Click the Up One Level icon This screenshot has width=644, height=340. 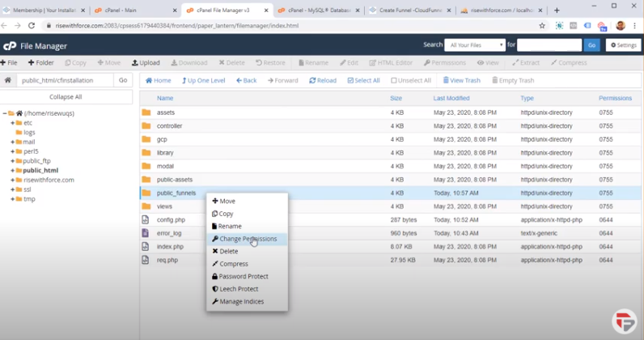click(185, 81)
